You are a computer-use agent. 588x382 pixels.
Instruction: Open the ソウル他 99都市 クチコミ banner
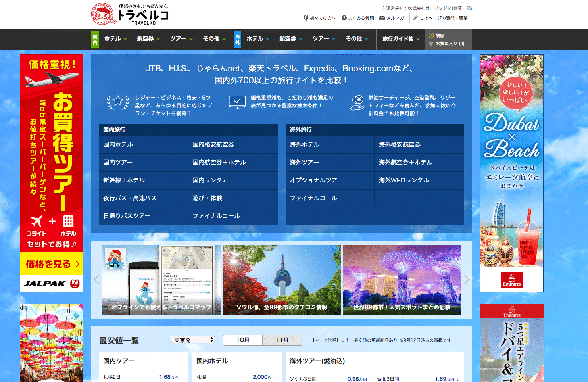[x=282, y=280]
